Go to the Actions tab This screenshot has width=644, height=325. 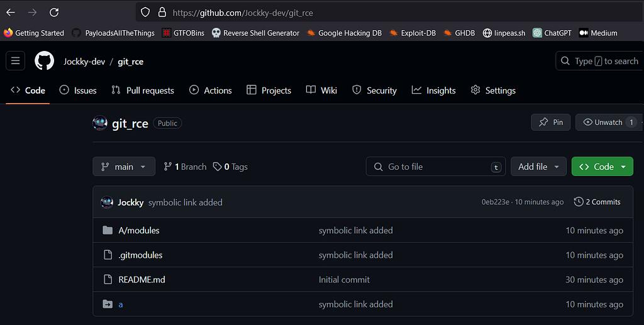pos(211,91)
